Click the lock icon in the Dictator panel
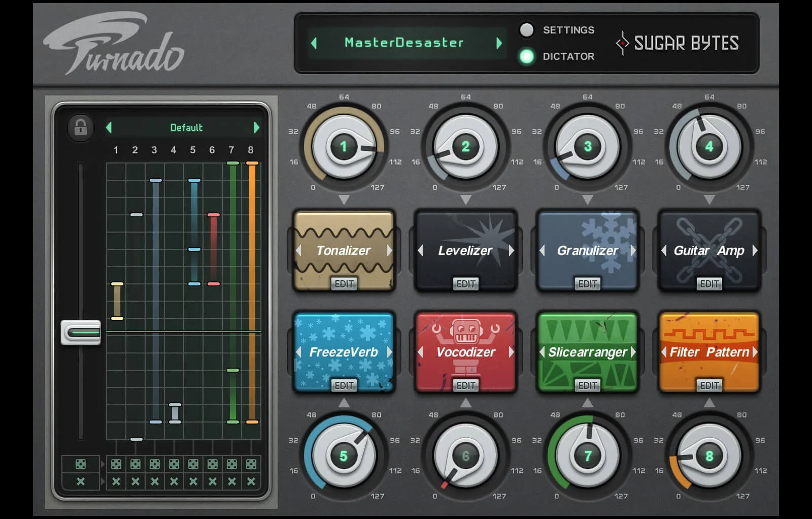Viewport: 812px width, 519px height. tap(81, 127)
